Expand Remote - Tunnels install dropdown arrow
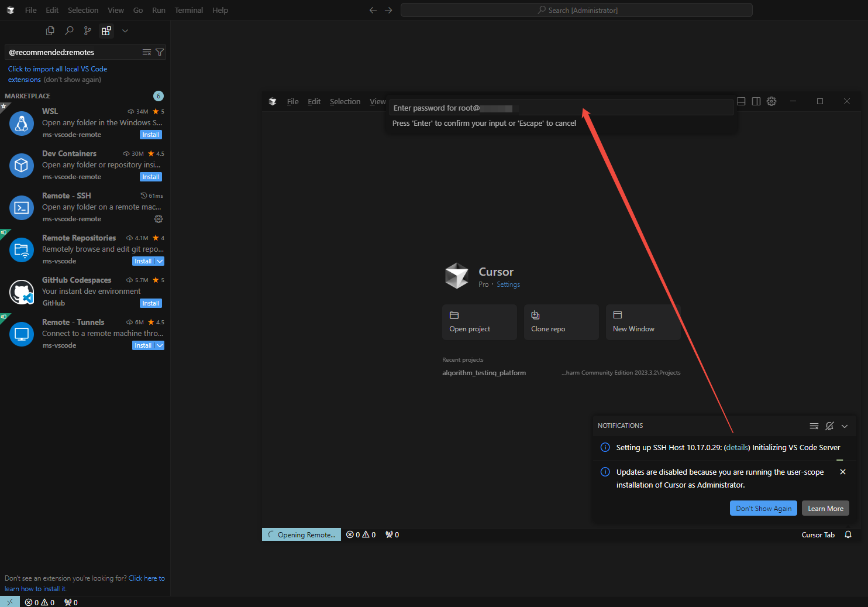 coord(160,345)
